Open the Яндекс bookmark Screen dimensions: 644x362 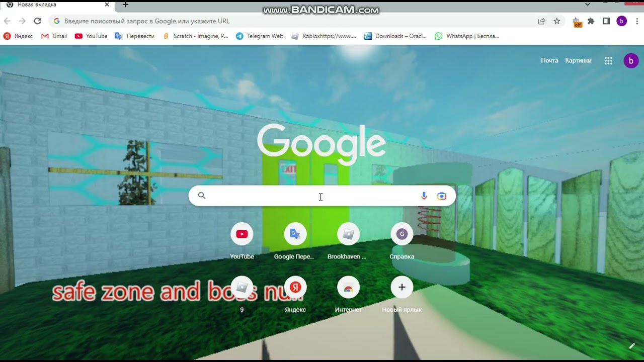click(x=18, y=36)
